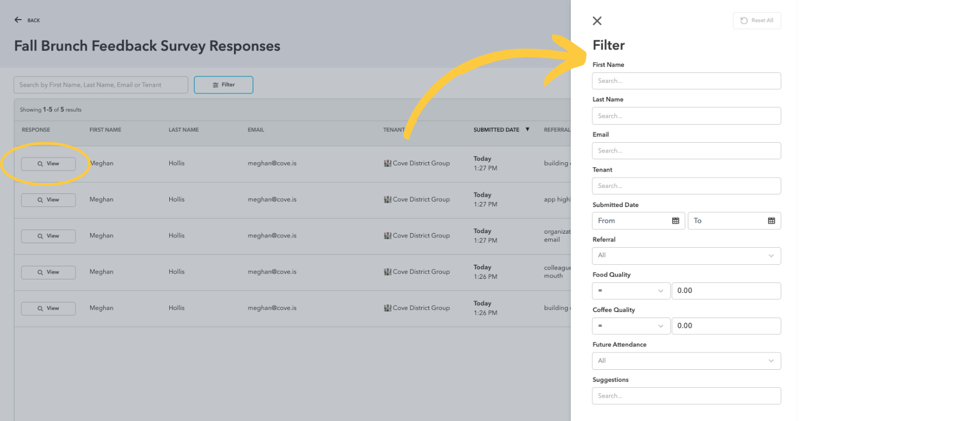The image size is (980, 421).
Task: Expand the Referral dropdown
Action: [x=686, y=255]
